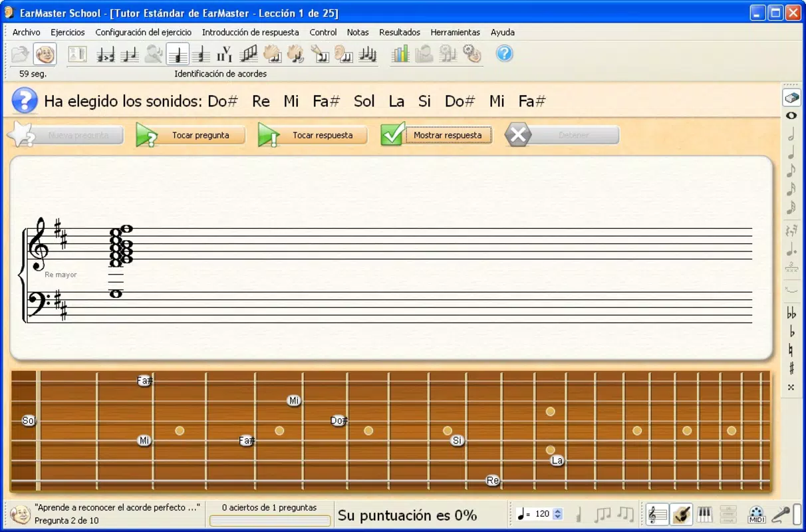
Task: Click the Tocar pregunta button
Action: click(191, 135)
